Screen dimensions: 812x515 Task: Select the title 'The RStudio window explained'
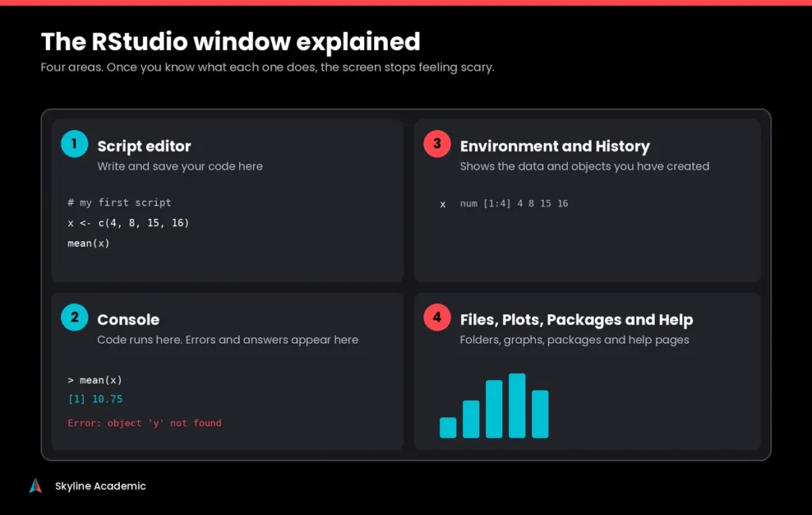[231, 41]
